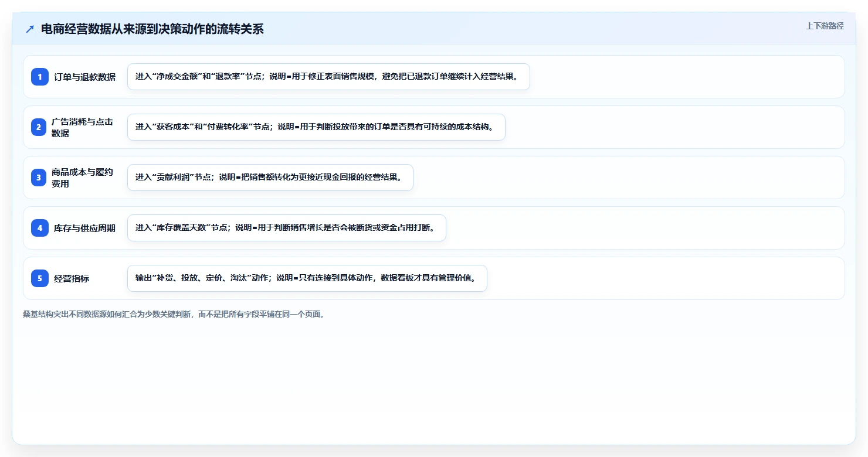Select the step 2 number badge
This screenshot has height=457, width=868.
[x=40, y=127]
